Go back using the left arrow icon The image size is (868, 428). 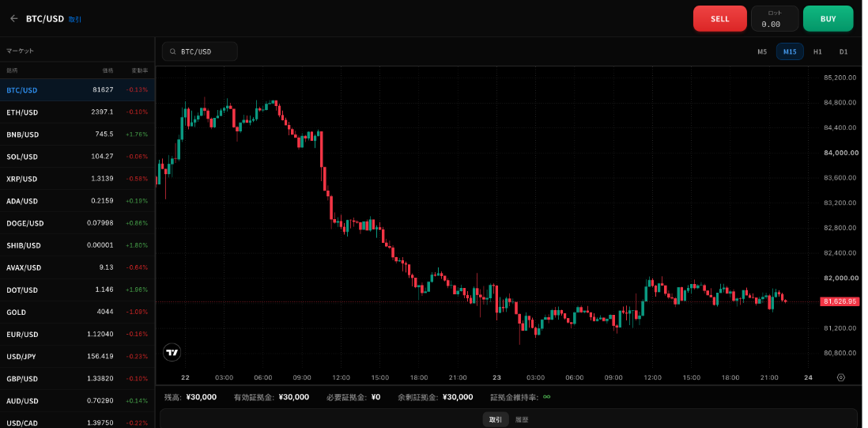[14, 19]
